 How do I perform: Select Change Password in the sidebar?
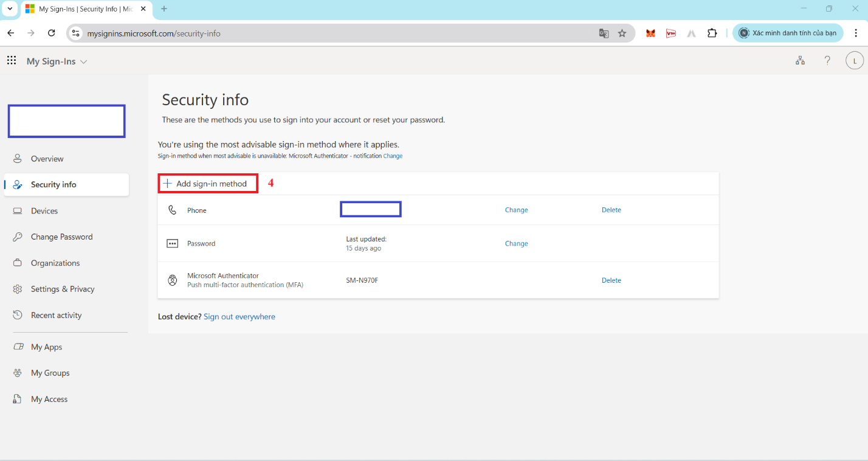[x=61, y=237]
